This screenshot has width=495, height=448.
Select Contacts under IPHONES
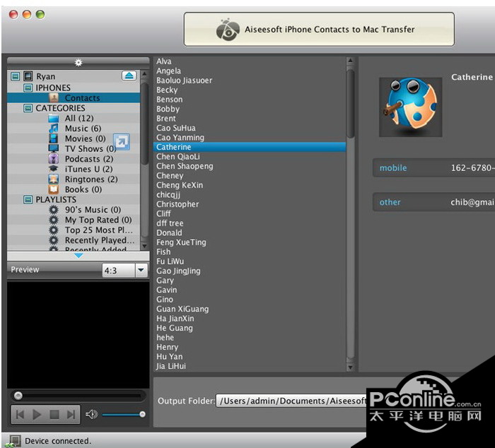pos(82,98)
